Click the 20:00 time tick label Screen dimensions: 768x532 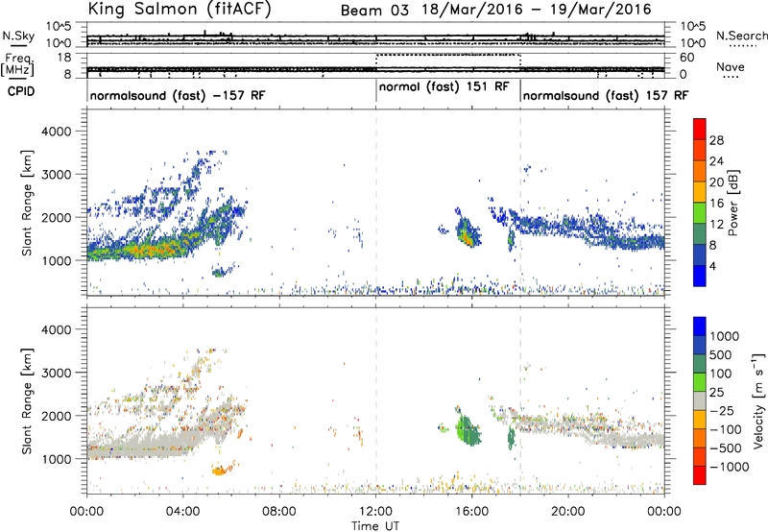(x=568, y=512)
